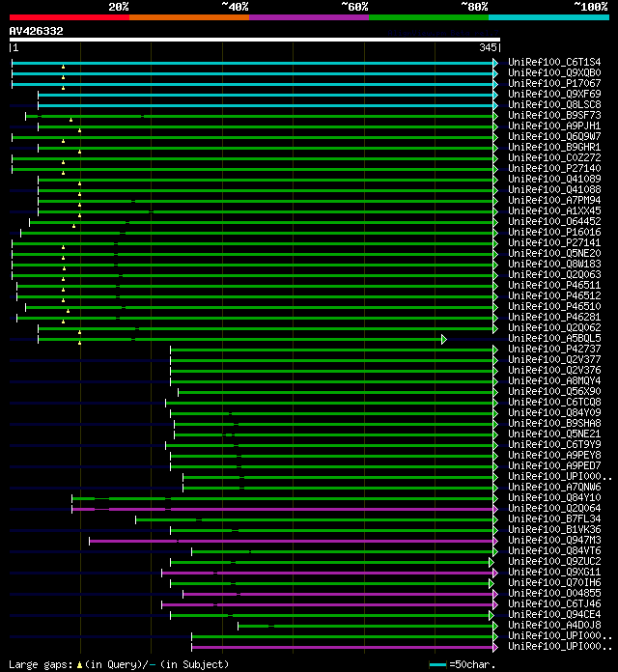The height and width of the screenshot is (672, 618).
Task: Click the UniRef100_P46281 label
Action: tap(554, 317)
